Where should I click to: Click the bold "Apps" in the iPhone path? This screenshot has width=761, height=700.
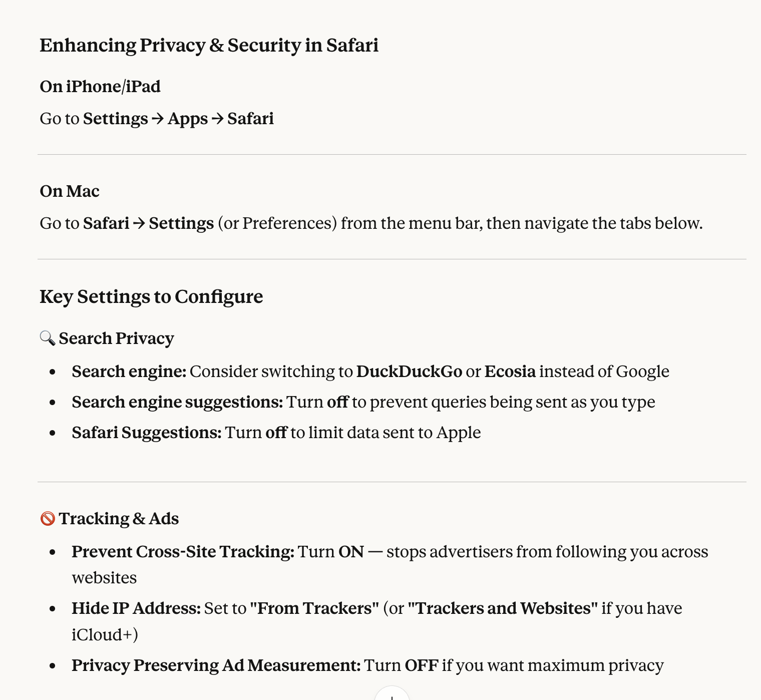[188, 119]
